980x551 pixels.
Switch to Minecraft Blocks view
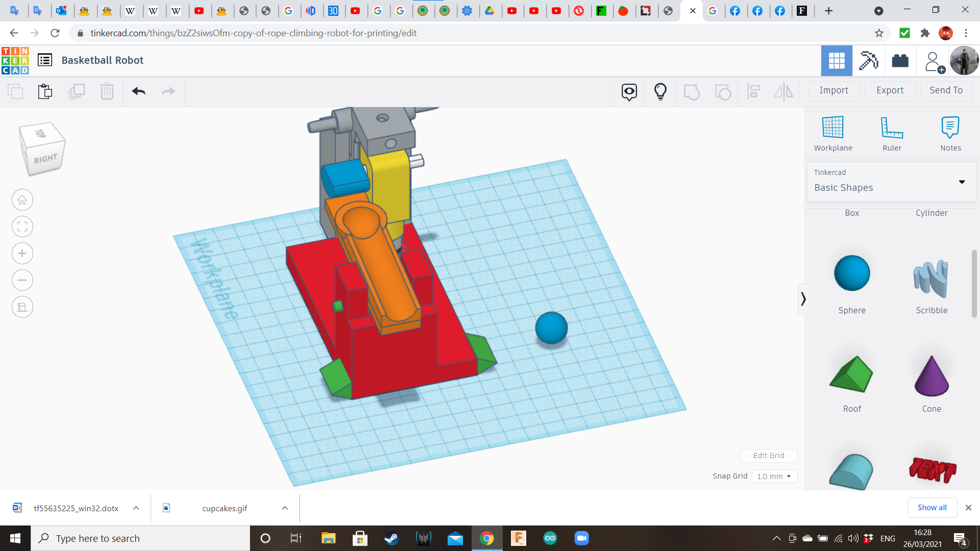click(x=868, y=61)
